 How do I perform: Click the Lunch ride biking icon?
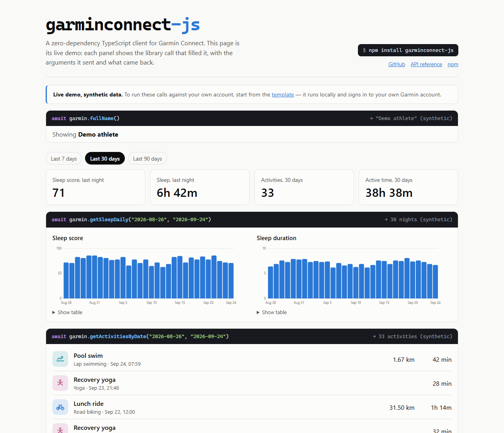(x=60, y=407)
